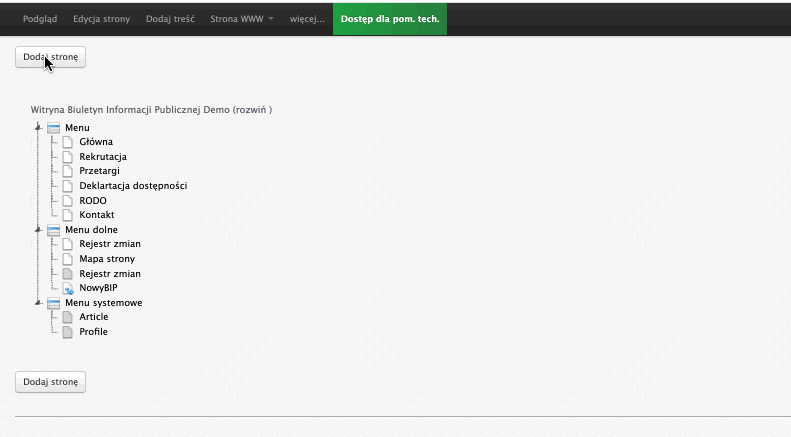791x437 pixels.
Task: Select the Menu dolne label
Action: click(x=91, y=230)
